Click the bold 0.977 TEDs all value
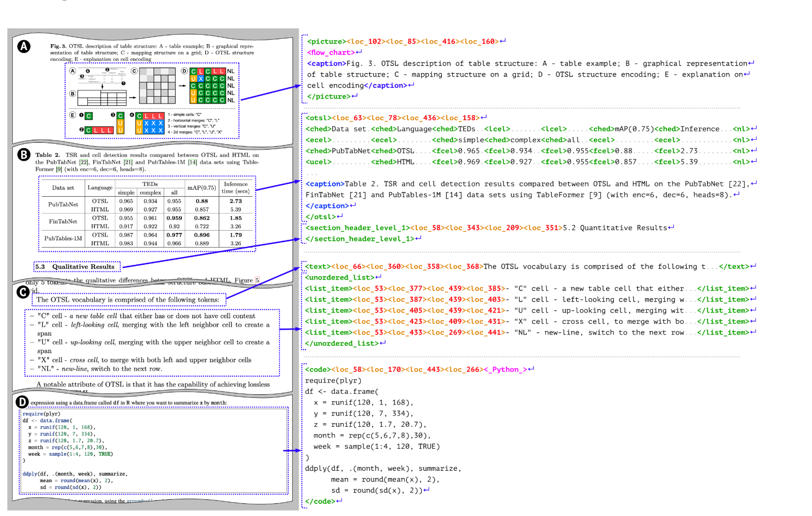This screenshot has width=812, height=516. click(174, 235)
